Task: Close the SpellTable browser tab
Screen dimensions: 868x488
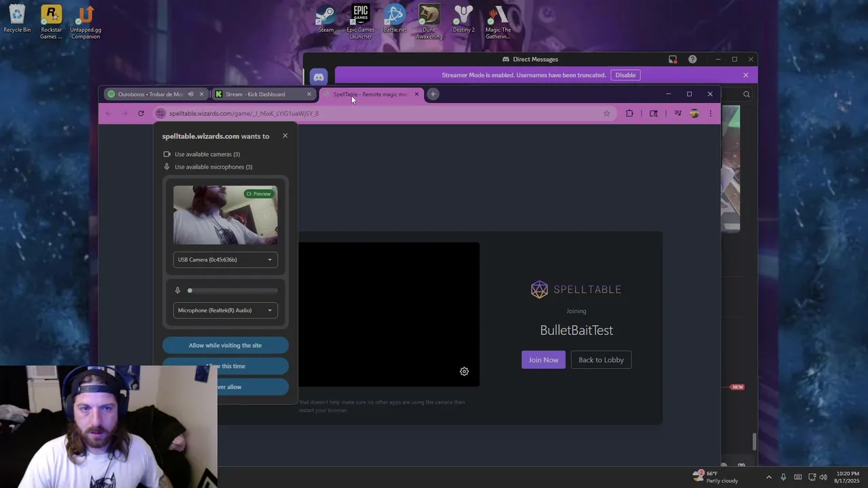Action: (416, 94)
